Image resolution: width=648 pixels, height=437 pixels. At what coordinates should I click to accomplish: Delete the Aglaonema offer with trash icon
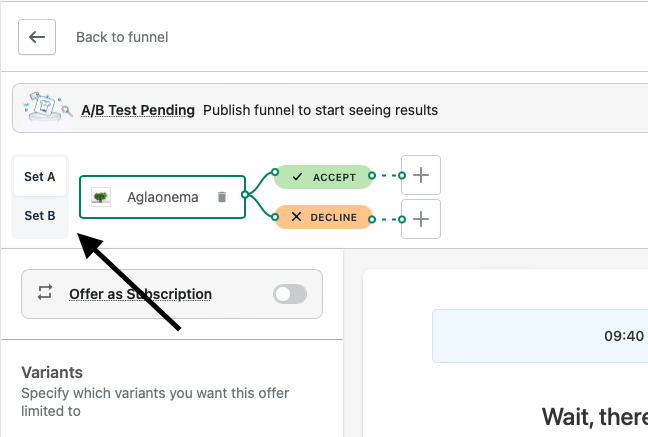coord(222,197)
